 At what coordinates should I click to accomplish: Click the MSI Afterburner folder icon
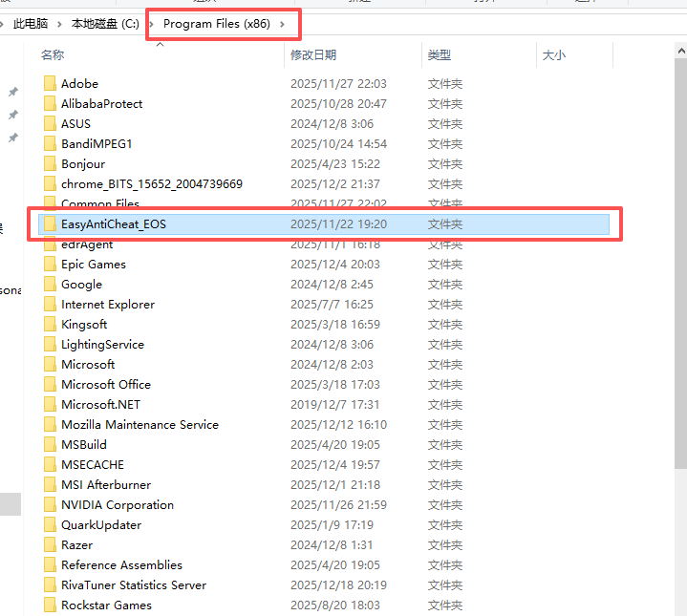pyautogui.click(x=51, y=485)
